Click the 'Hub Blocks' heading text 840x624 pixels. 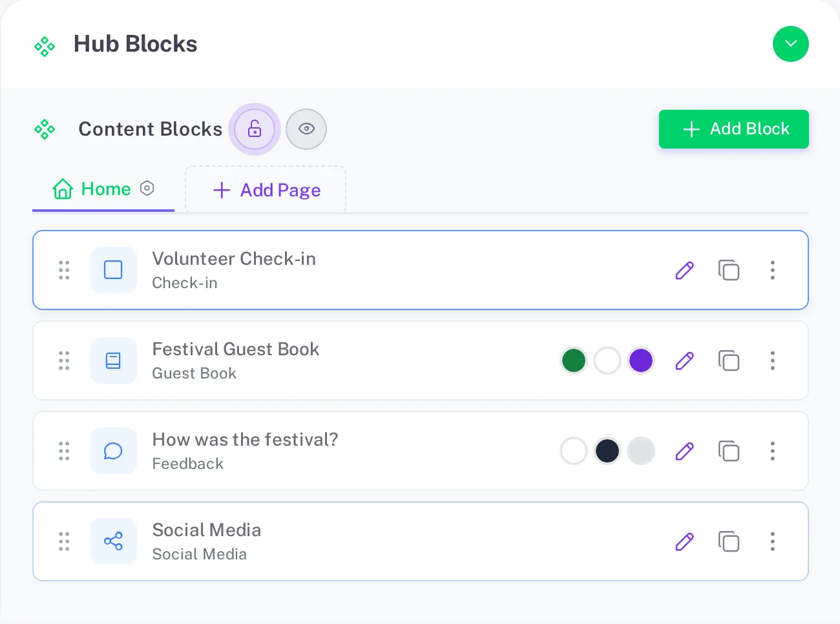click(135, 44)
